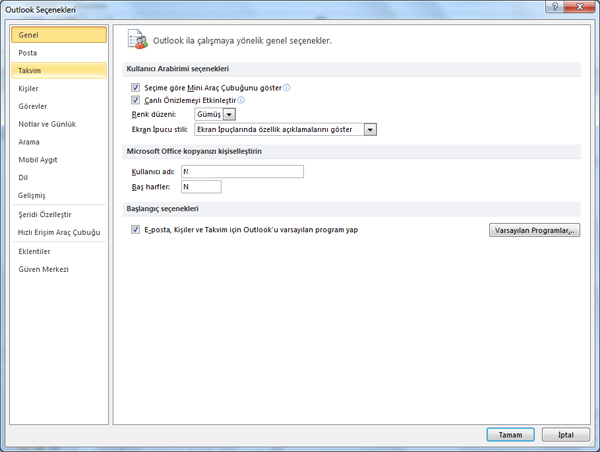
Task: Click the info icon next to Canlı Önizlemeyi Etkinleştir
Action: coord(242,101)
